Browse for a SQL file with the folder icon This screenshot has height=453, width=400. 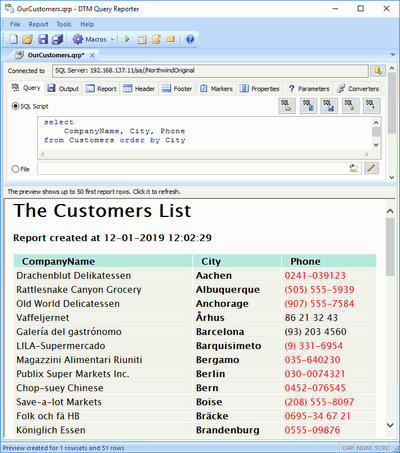click(354, 169)
